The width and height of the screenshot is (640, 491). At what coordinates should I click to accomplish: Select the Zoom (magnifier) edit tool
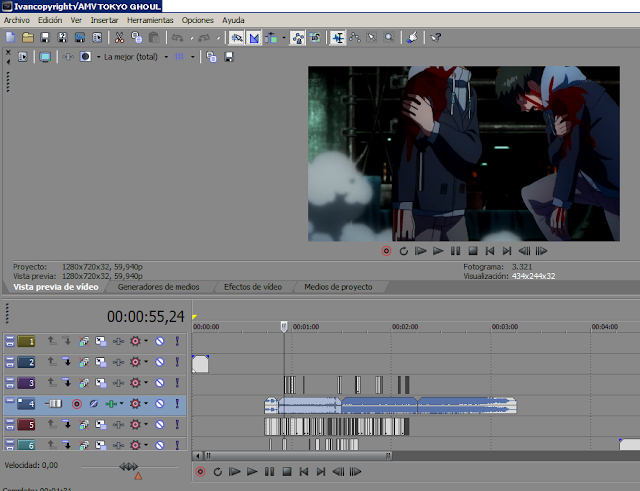click(389, 38)
